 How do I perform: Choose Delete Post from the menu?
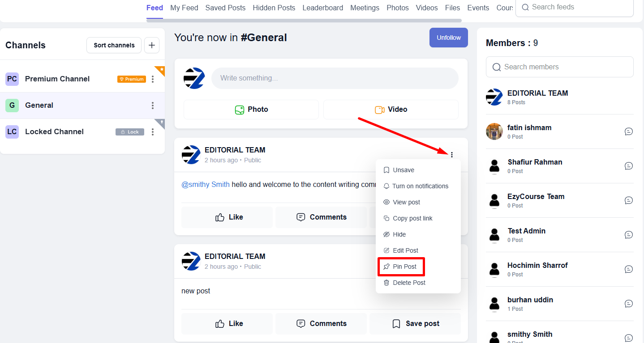pyautogui.click(x=418, y=283)
